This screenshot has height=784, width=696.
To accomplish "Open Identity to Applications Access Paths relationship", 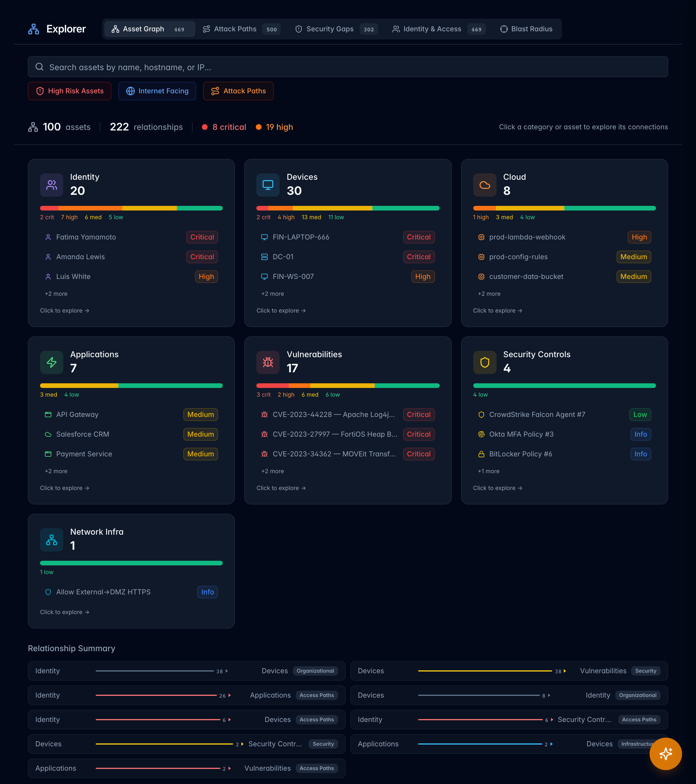I will pyautogui.click(x=186, y=695).
